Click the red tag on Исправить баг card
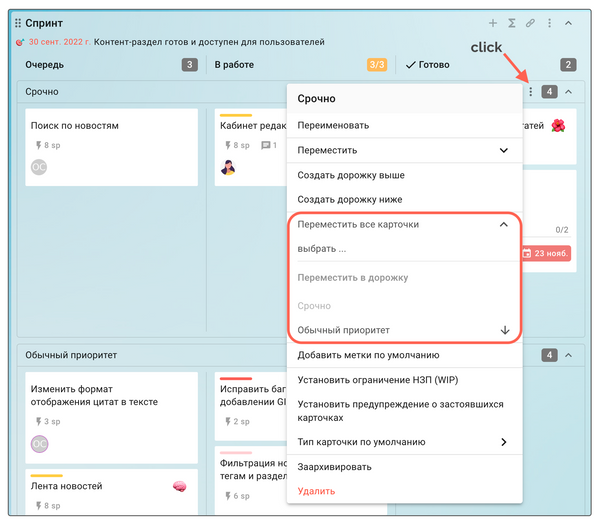The height and width of the screenshot is (525, 600). point(236,378)
